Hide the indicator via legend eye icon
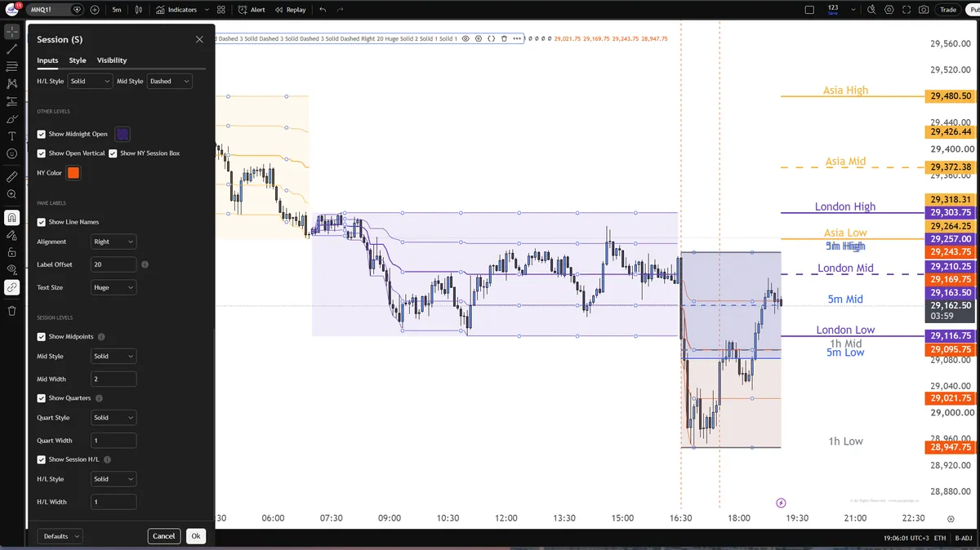The image size is (980, 550). pos(465,38)
